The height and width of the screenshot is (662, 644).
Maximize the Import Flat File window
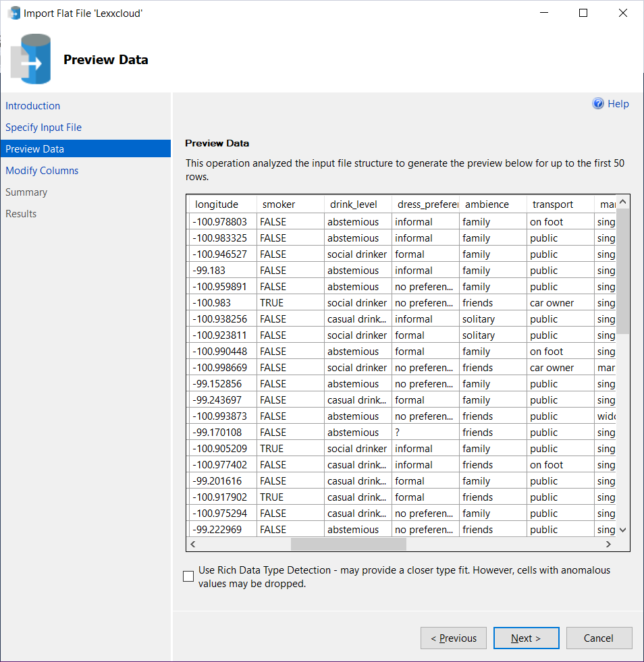click(583, 13)
